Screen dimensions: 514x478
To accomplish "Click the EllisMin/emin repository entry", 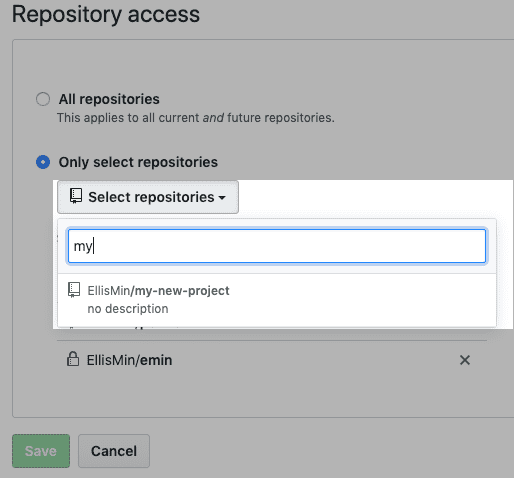I will point(129,360).
